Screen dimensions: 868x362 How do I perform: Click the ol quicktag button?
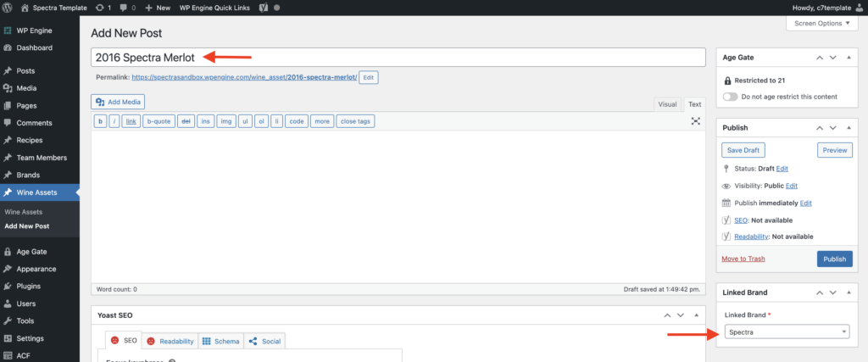(x=261, y=121)
